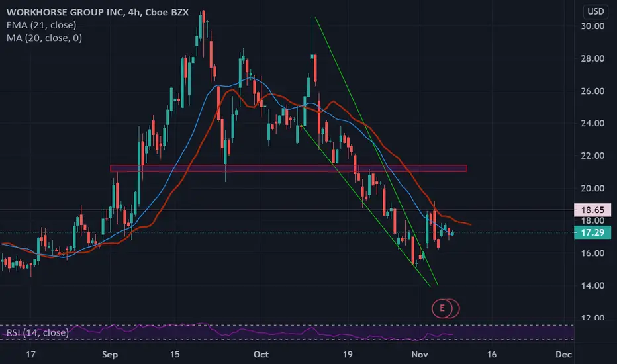617x364 pixels.
Task: Open the USD currency selector
Action: click(x=595, y=11)
